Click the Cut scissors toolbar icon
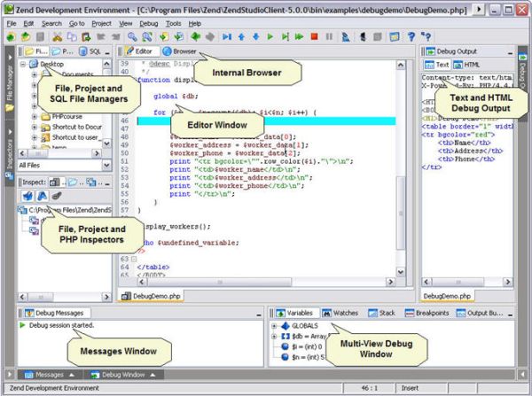Image resolution: width=532 pixels, height=396 pixels. pos(56,37)
